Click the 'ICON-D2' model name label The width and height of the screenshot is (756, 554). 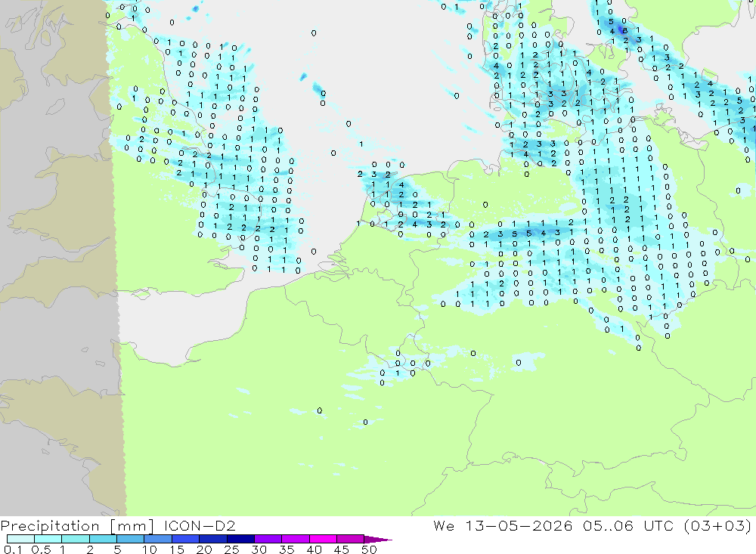click(x=200, y=525)
